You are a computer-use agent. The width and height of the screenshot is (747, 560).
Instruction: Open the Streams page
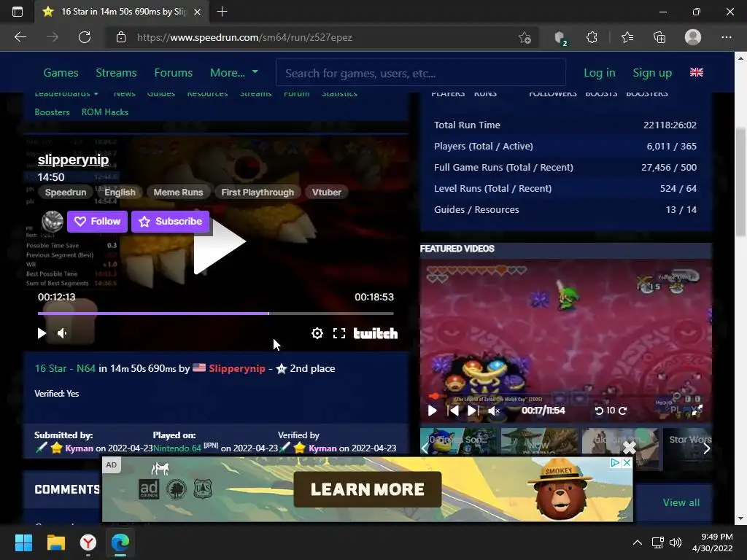116,73
